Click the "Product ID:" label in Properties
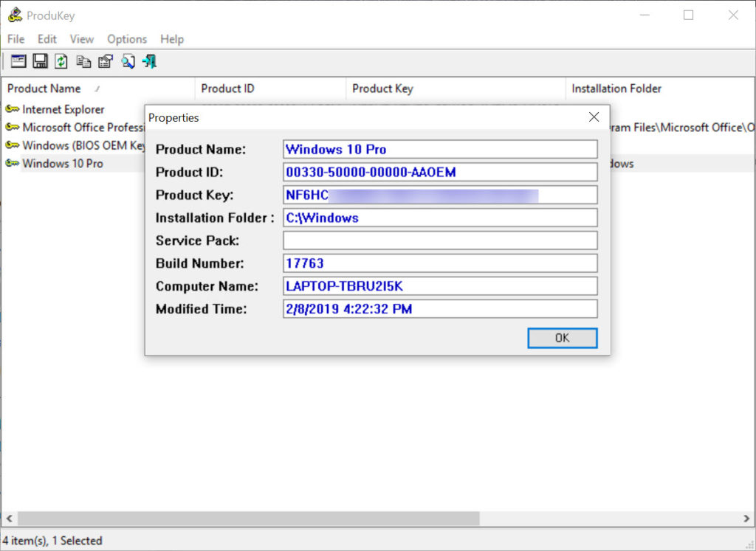756x551 pixels. click(190, 172)
